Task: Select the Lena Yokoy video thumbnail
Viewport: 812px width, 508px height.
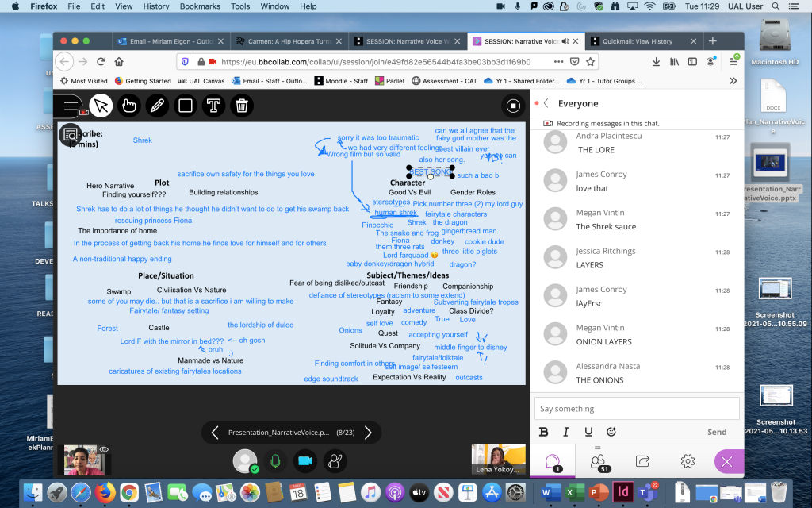Action: (x=498, y=460)
